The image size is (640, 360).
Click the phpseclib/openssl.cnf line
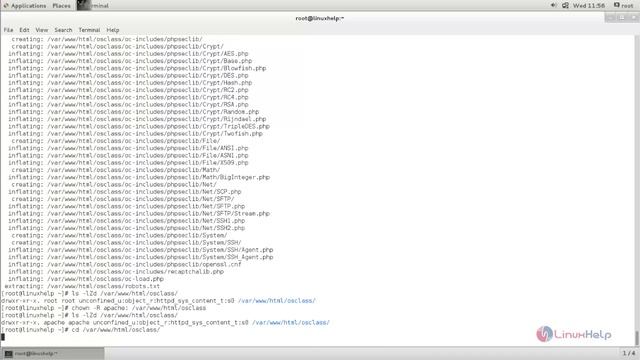click(x=124, y=264)
